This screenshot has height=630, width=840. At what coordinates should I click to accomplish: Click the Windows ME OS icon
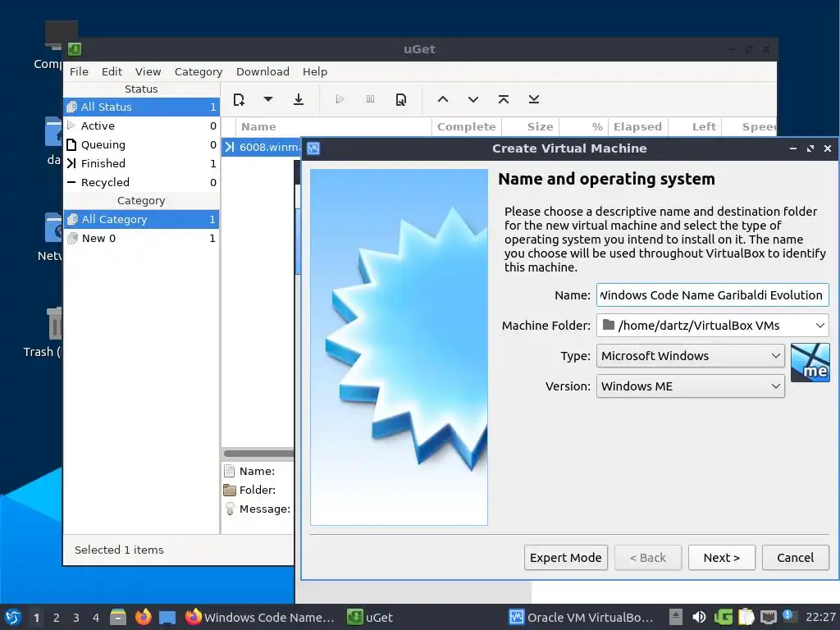click(x=810, y=363)
